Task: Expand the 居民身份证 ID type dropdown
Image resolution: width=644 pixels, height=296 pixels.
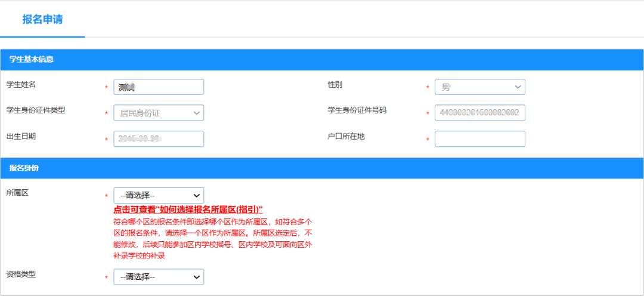Action: 159,113
